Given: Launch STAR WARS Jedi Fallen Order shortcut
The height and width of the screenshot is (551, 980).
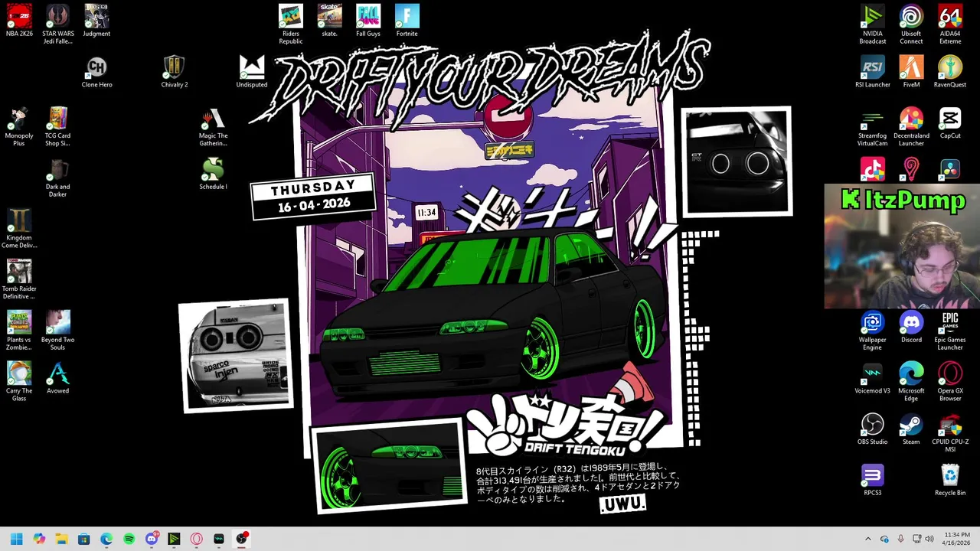Looking at the screenshot, I should coord(58,24).
